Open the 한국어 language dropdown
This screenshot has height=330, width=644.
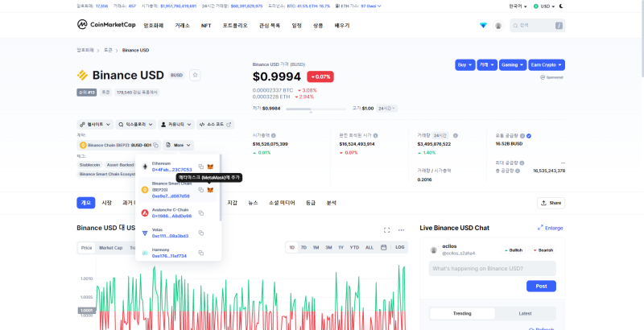(518, 6)
